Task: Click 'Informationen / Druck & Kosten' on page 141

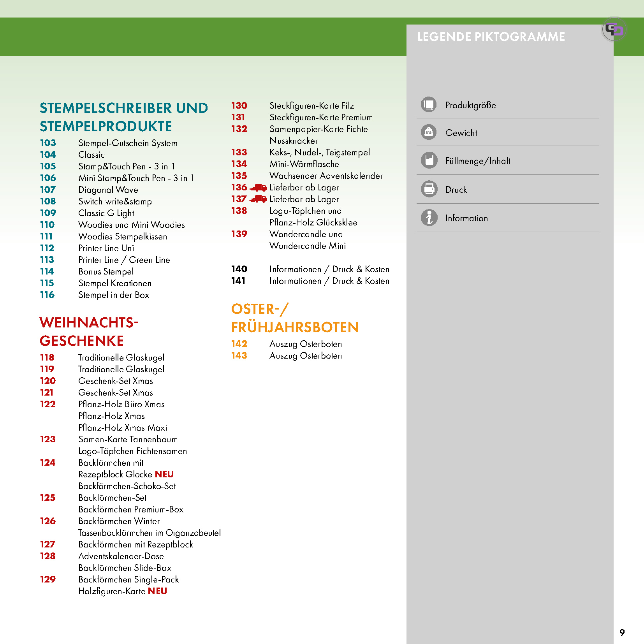Action: click(329, 281)
